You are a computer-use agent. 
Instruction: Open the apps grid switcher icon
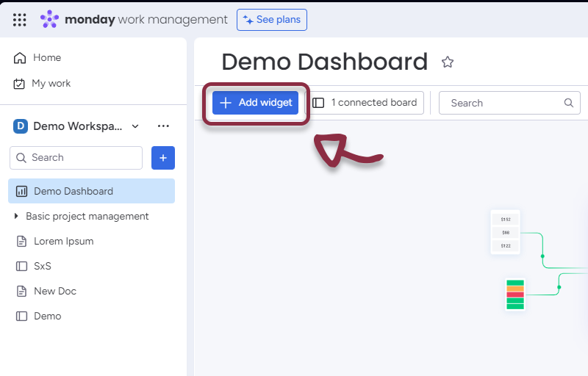pos(20,20)
